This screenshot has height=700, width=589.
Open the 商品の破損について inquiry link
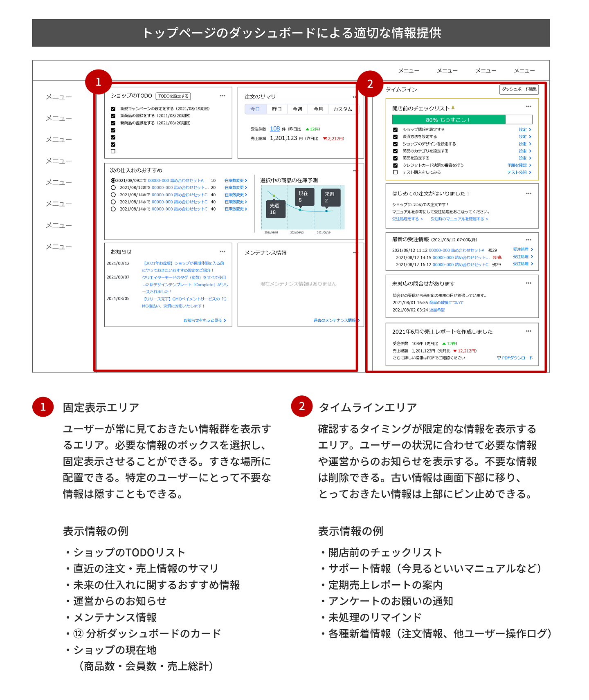[446, 303]
